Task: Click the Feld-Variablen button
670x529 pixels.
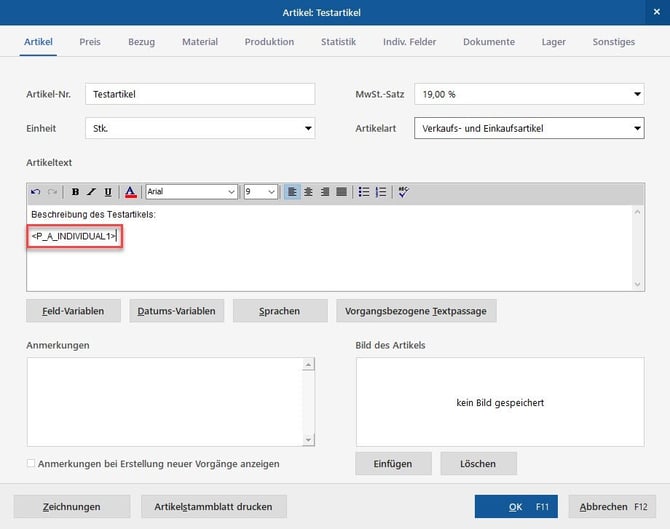Action: point(73,311)
